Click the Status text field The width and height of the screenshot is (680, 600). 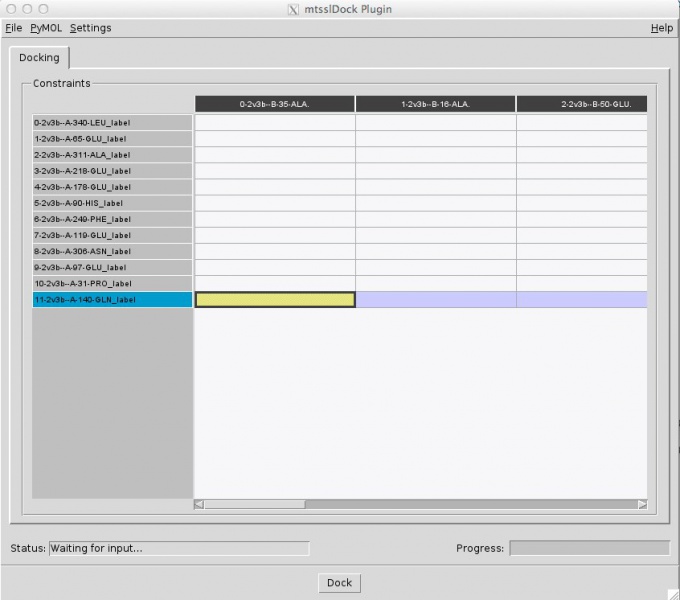[x=178, y=548]
